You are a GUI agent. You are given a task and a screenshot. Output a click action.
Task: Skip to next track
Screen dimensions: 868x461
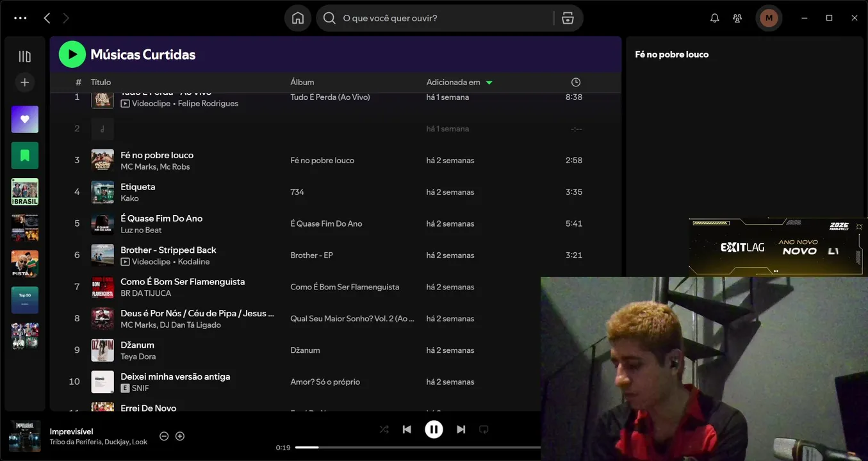pos(461,430)
